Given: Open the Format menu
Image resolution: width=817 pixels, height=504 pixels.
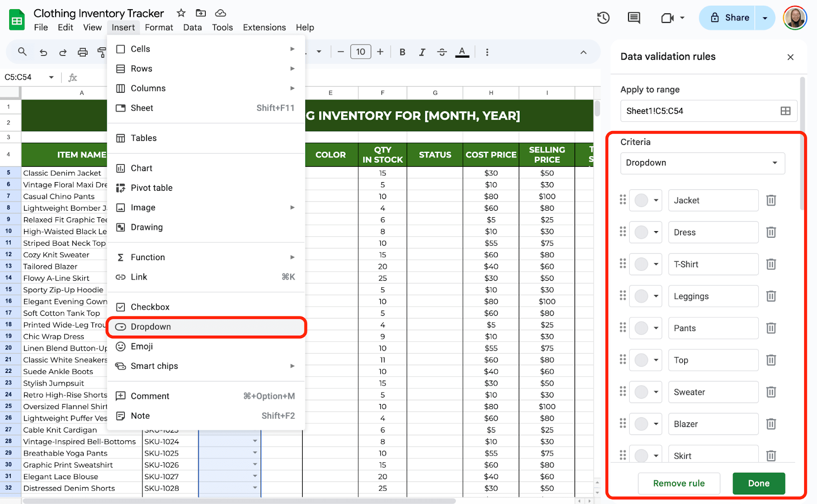Looking at the screenshot, I should coord(159,28).
